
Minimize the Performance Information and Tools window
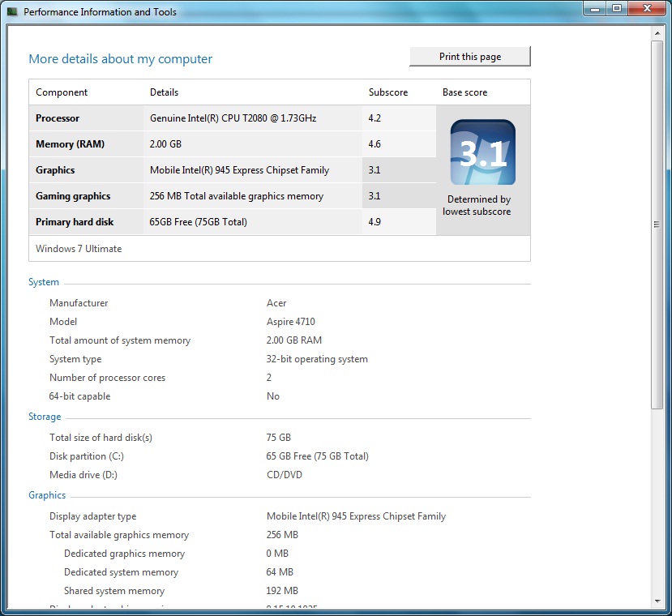click(595, 9)
